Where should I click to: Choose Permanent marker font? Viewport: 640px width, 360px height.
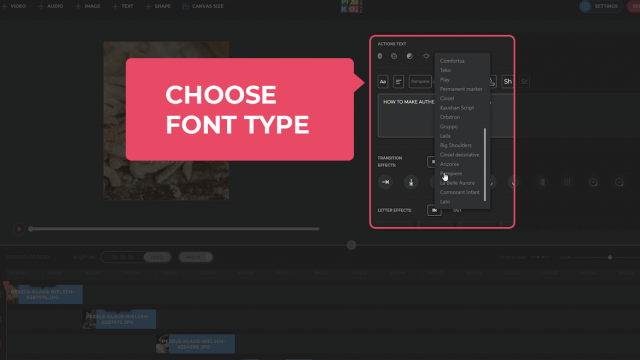click(461, 89)
